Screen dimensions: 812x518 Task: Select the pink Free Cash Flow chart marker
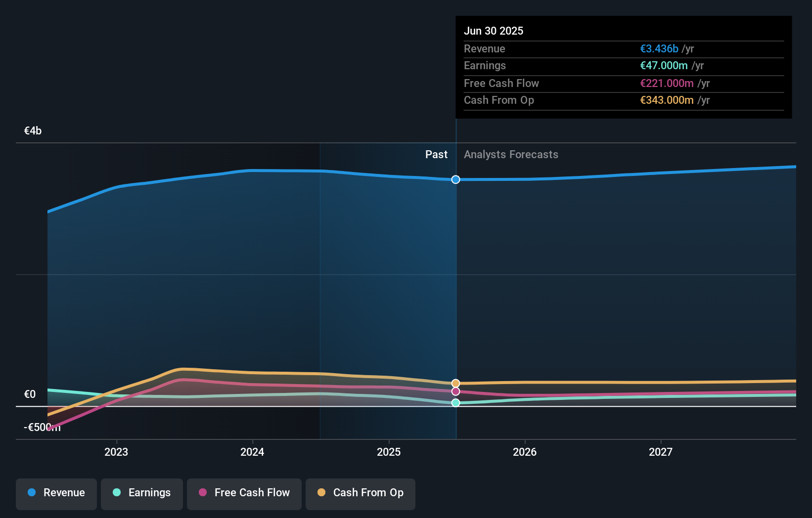point(455,391)
